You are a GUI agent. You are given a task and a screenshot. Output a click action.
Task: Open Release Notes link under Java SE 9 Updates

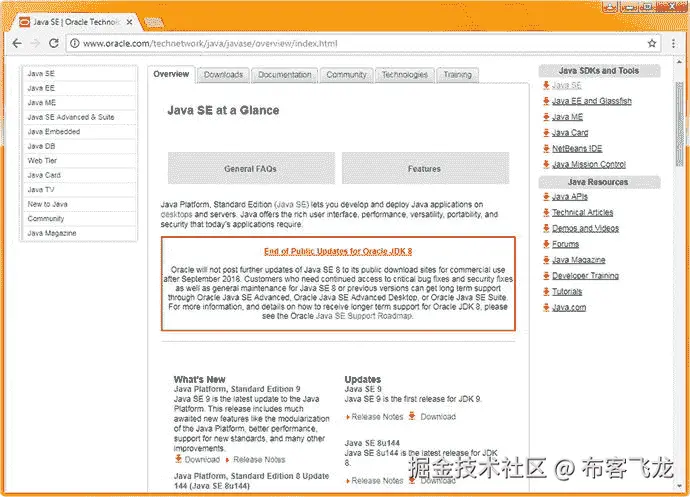377,417
